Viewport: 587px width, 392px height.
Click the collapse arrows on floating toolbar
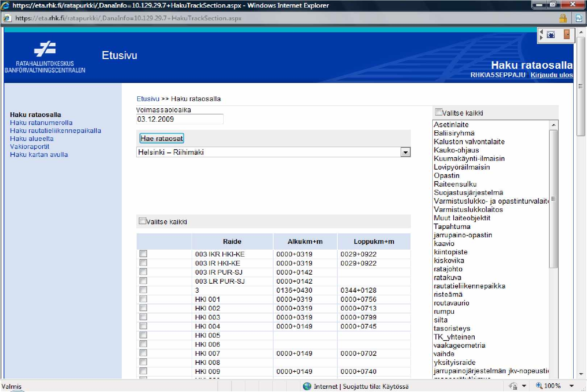pyautogui.click(x=541, y=35)
